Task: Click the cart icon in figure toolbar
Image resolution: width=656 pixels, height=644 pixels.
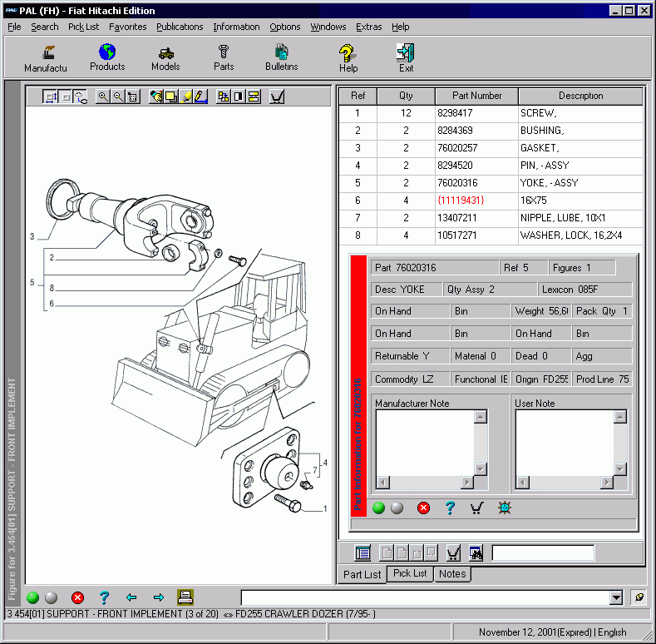Action: tap(277, 97)
